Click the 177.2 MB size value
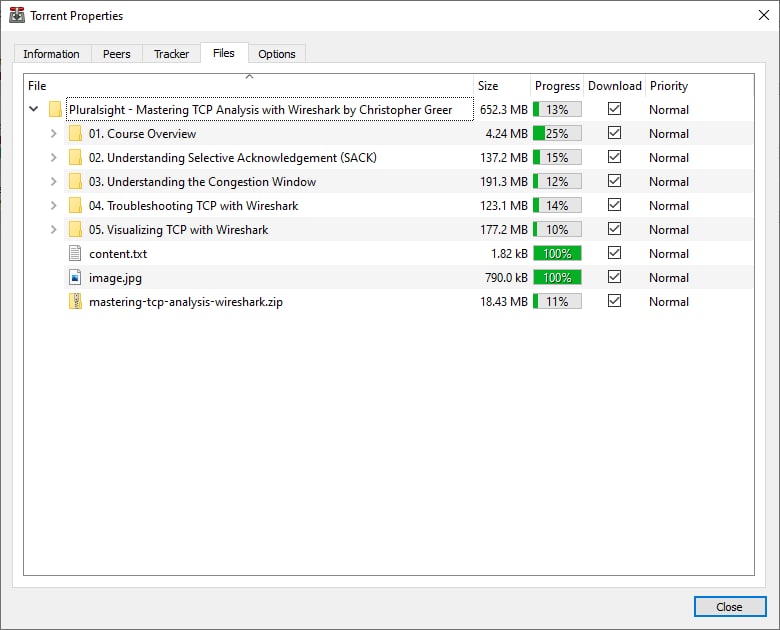This screenshot has height=630, width=780. click(503, 230)
